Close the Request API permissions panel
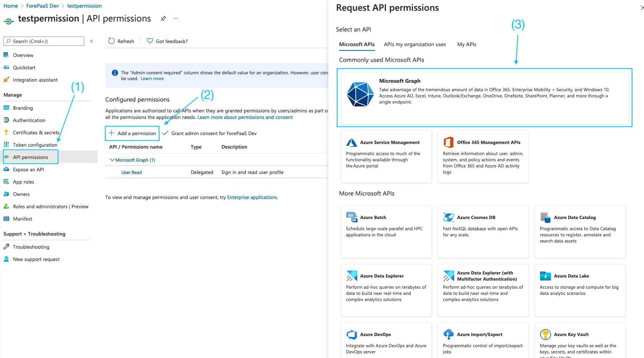The image size is (644, 358). [642, 8]
